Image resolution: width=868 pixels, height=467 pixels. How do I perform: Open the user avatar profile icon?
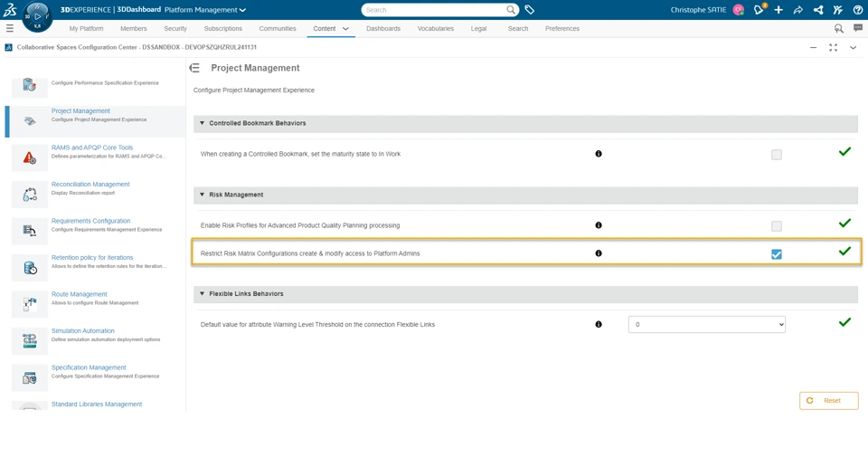pos(738,9)
